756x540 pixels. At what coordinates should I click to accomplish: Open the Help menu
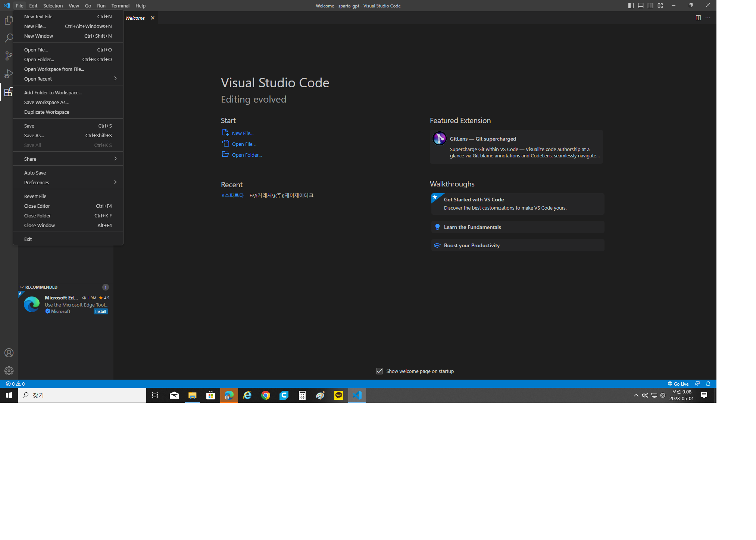pos(140,6)
